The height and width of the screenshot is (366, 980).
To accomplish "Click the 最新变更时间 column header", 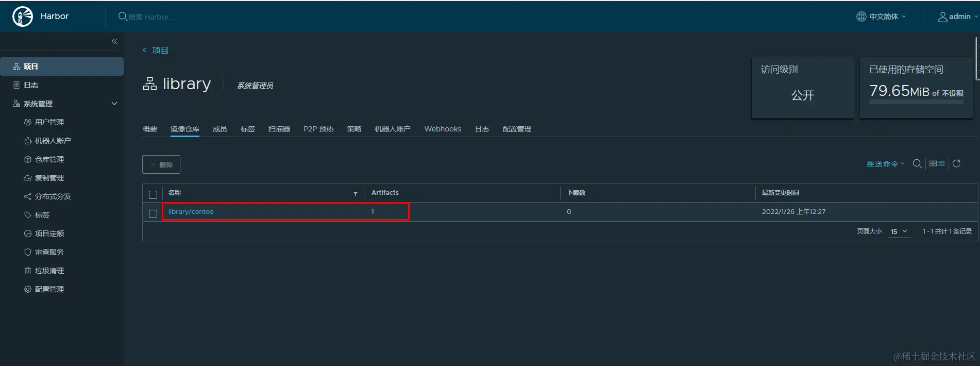I will coord(781,193).
